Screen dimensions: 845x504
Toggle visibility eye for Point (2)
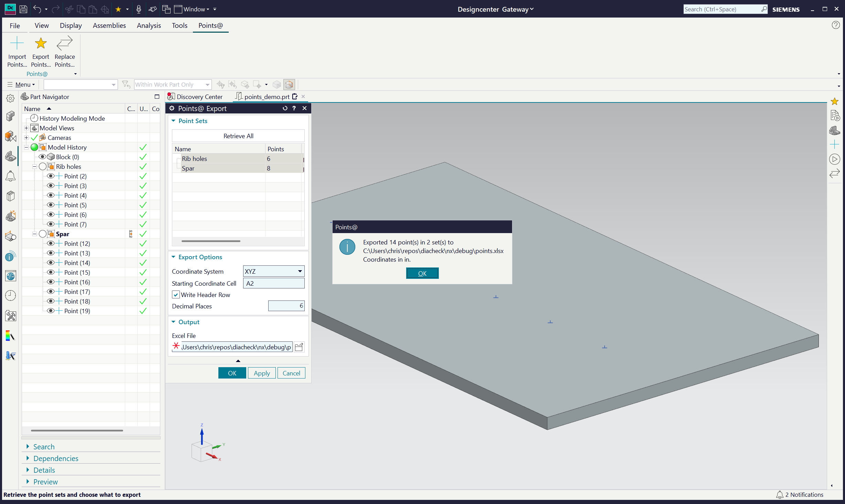pyautogui.click(x=51, y=176)
